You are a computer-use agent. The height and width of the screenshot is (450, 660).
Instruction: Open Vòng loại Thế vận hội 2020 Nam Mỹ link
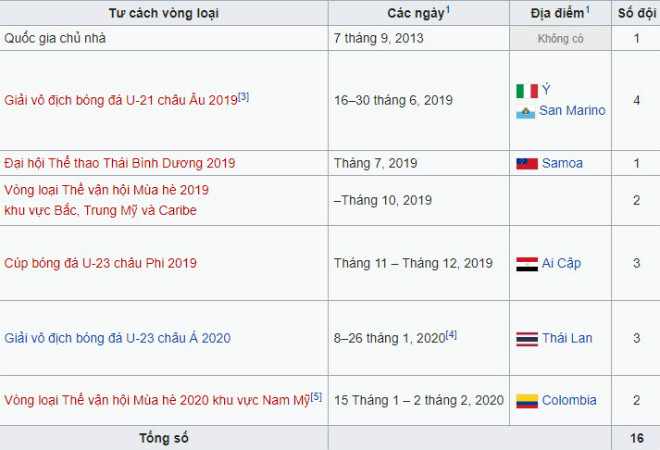pyautogui.click(x=156, y=401)
